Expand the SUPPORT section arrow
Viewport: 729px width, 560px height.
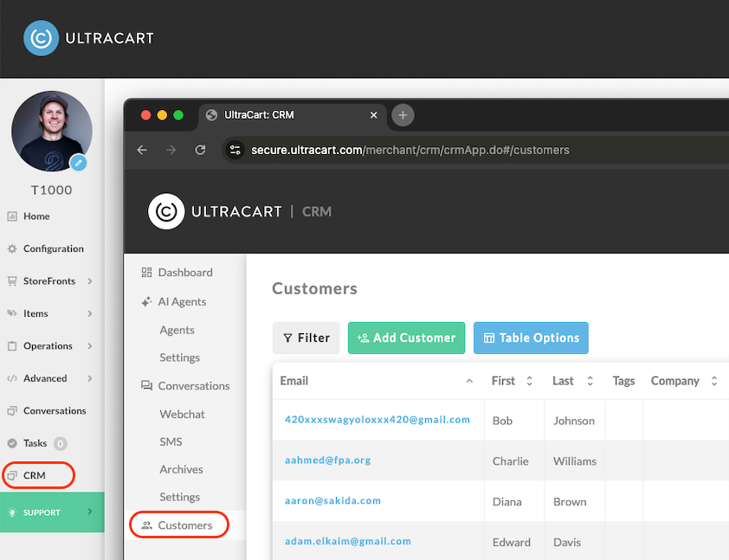[90, 512]
